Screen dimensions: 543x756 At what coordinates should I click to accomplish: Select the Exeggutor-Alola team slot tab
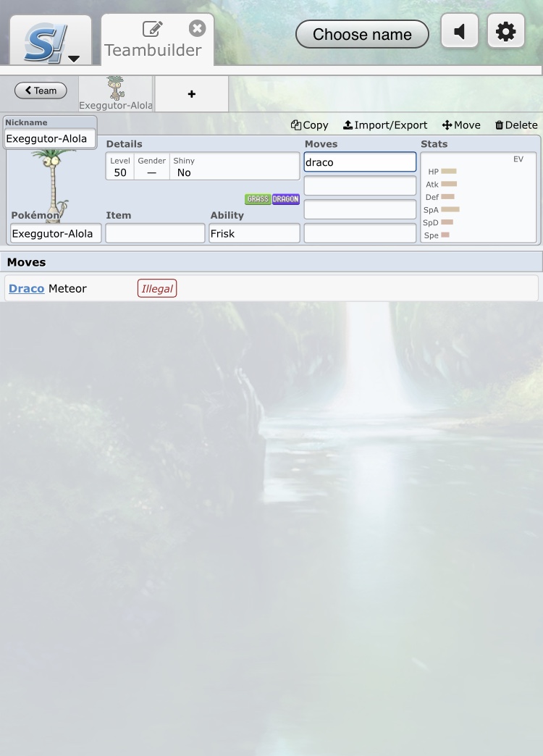point(116,94)
